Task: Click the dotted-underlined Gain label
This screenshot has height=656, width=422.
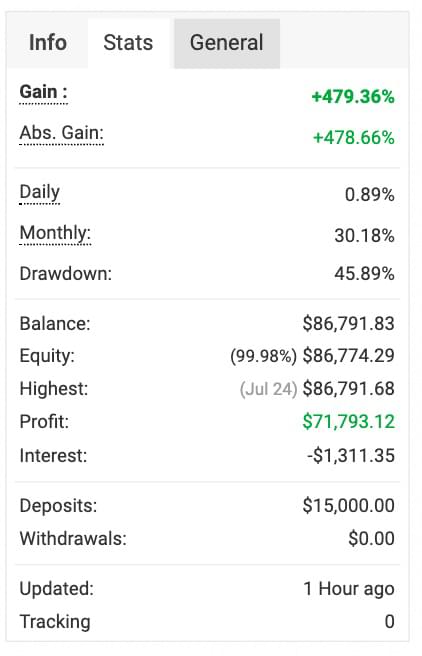Action: (43, 92)
